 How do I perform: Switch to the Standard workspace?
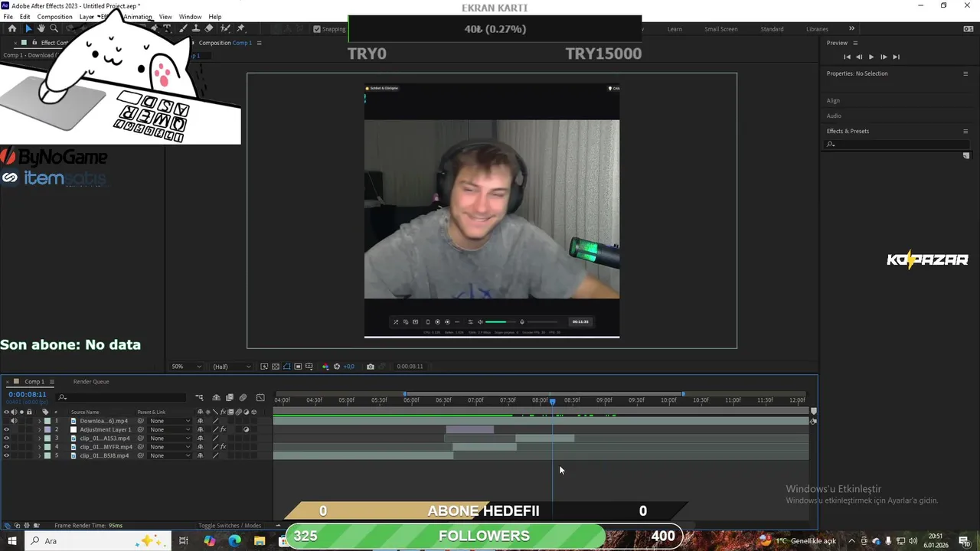(772, 29)
